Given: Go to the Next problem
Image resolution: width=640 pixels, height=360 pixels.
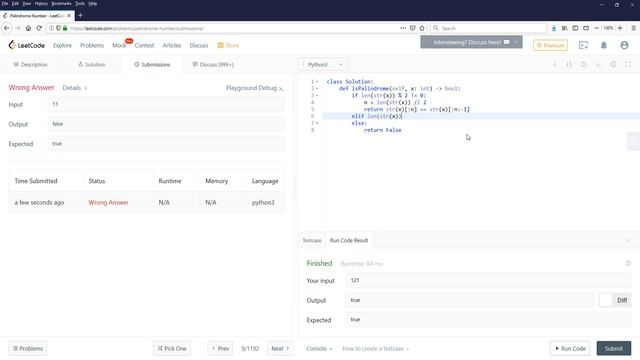Looking at the screenshot, I should coord(280,349).
